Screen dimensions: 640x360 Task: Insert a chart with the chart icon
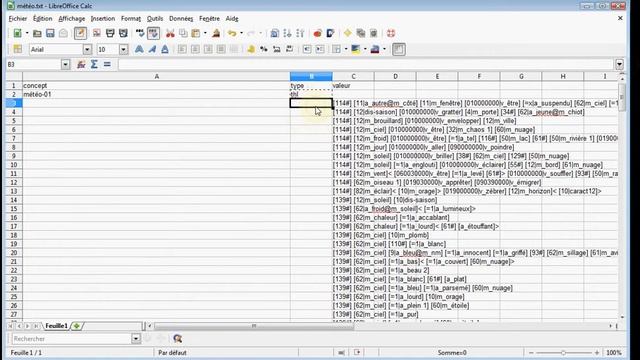pyautogui.click(x=317, y=33)
